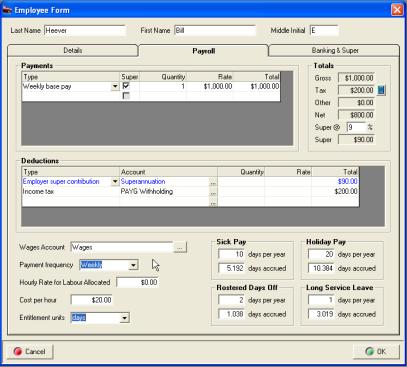407x367 pixels.
Task: Click the Quantity column header in Payments
Action: (163, 77)
